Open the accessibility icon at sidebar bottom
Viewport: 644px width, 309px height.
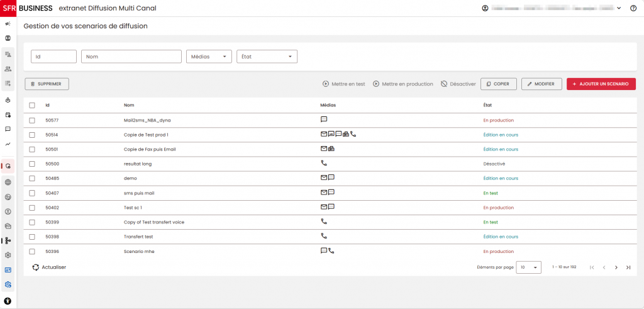[8, 301]
